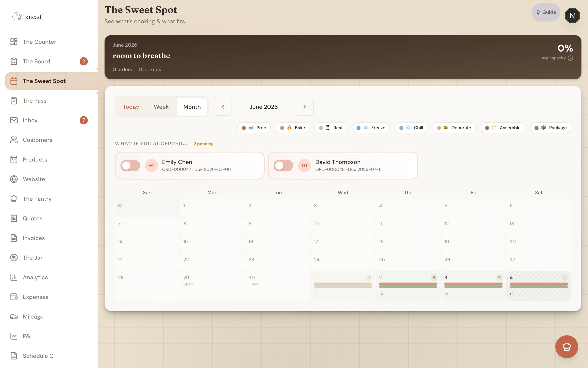Open the Customers people icon
This screenshot has height=368, width=588.
point(14,140)
